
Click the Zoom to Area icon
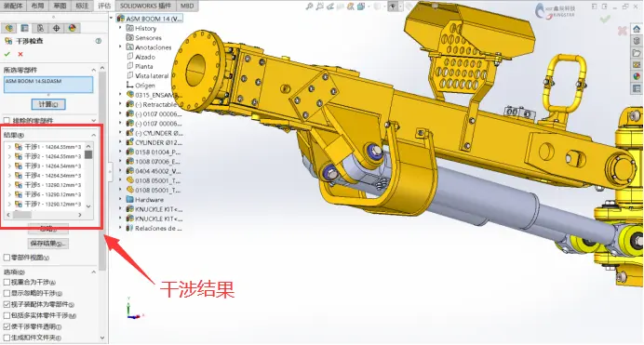click(319, 7)
